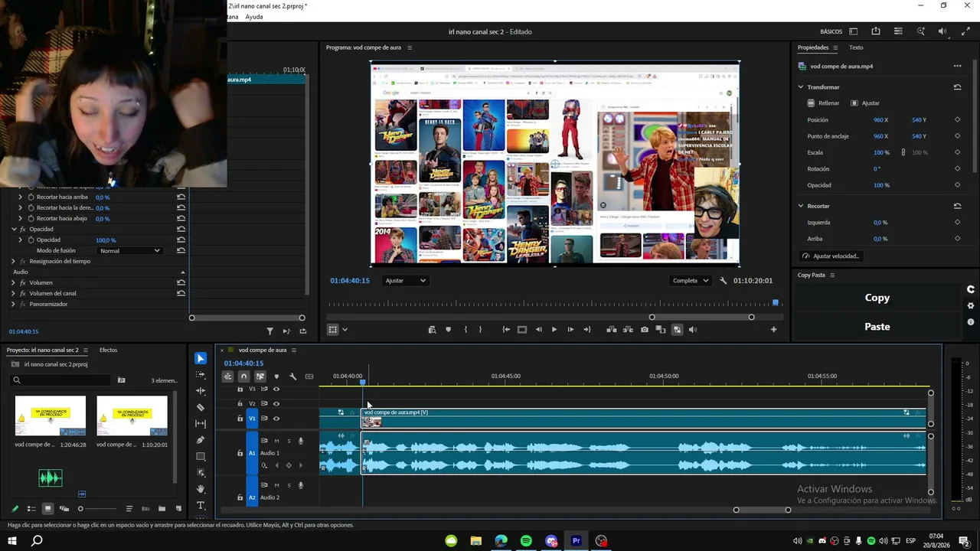Viewport: 980px width, 551px height.
Task: Click the program monitor time ruler playhead
Action: (x=776, y=303)
